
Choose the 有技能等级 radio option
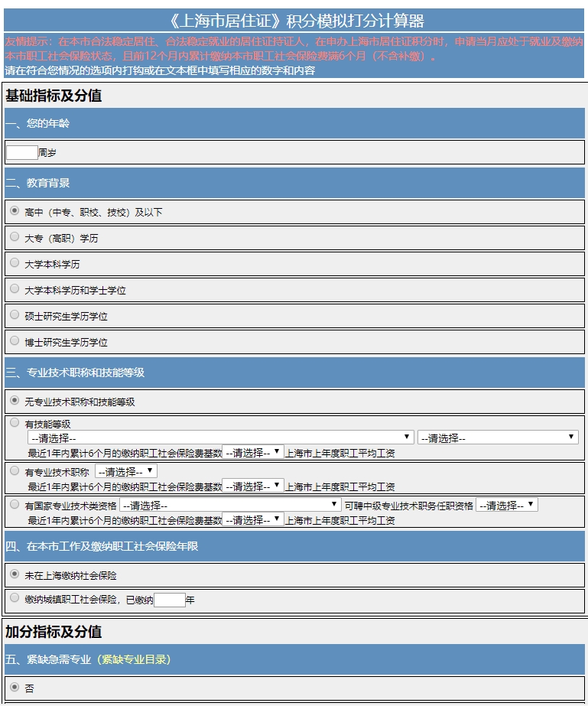tap(15, 422)
